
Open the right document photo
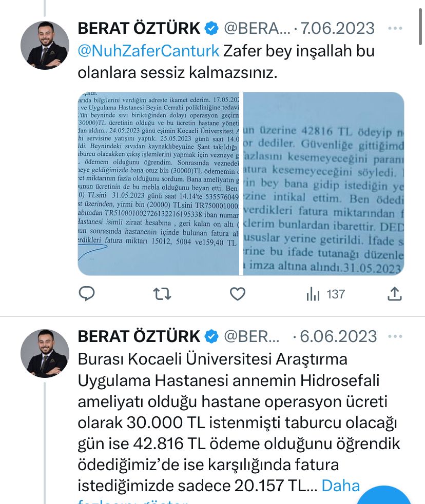pyautogui.click(x=323, y=184)
